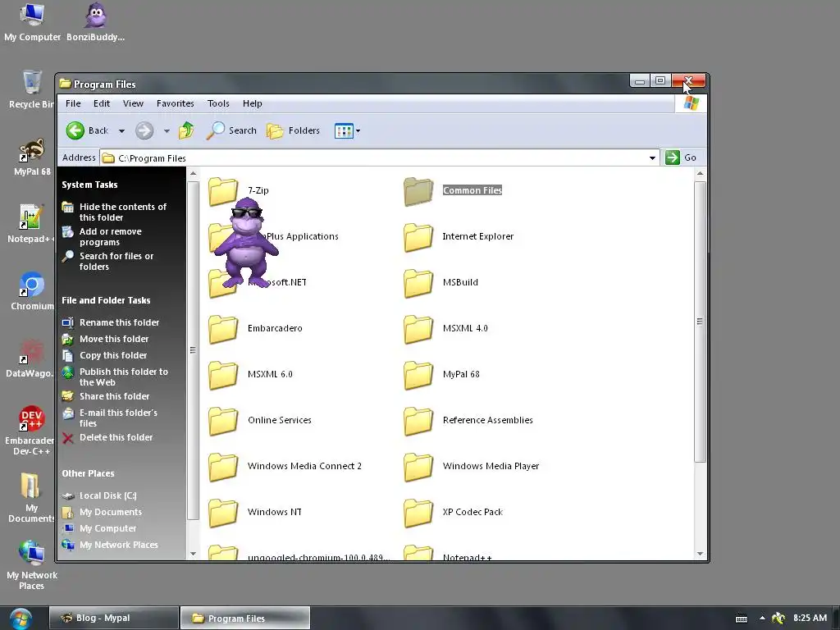Click Move this folder task

(x=114, y=339)
